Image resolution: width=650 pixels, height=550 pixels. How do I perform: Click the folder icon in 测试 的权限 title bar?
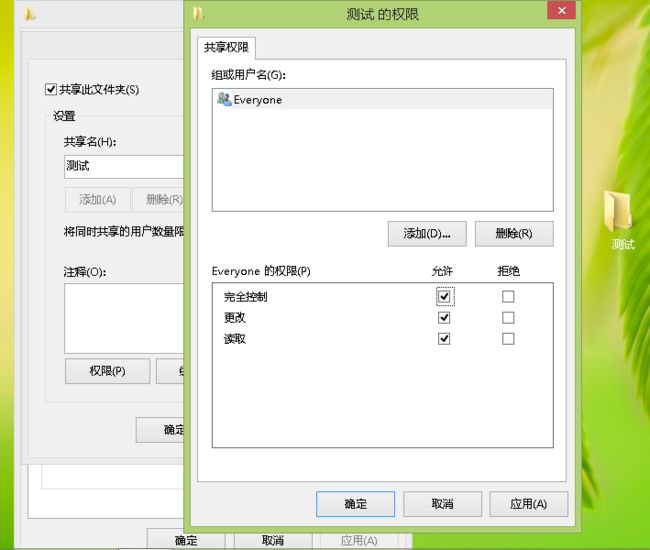[199, 14]
